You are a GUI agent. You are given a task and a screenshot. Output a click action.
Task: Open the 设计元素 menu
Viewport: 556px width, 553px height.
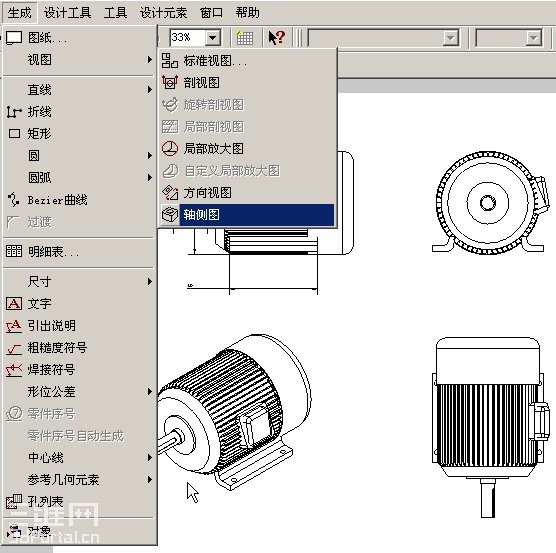click(x=163, y=13)
